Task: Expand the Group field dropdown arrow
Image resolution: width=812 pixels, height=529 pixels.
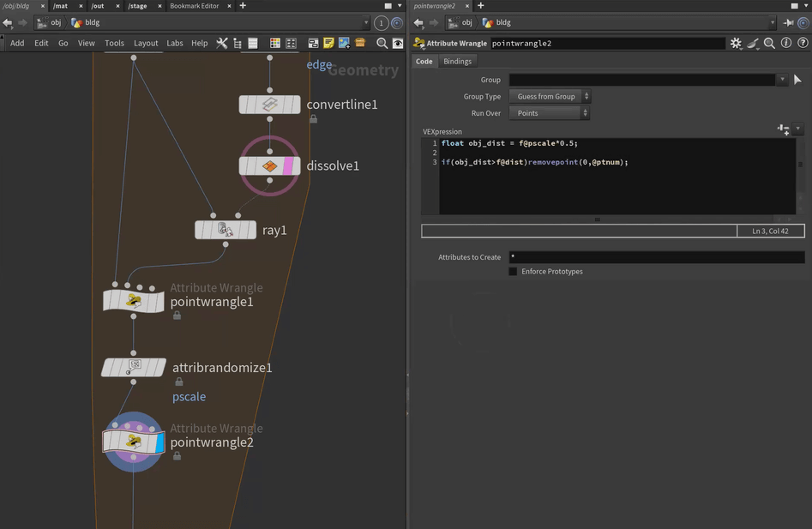Action: point(781,80)
